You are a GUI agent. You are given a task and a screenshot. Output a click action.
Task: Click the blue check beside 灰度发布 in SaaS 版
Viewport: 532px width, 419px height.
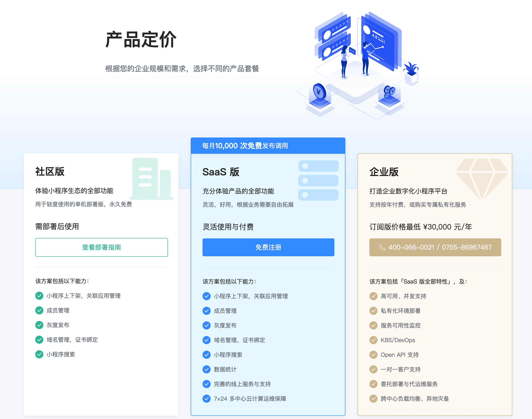pos(206,325)
